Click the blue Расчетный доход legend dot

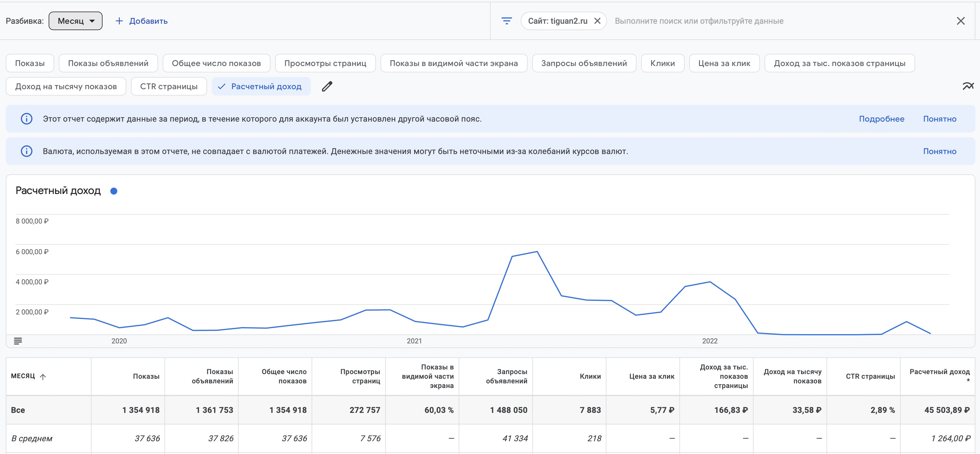(113, 191)
